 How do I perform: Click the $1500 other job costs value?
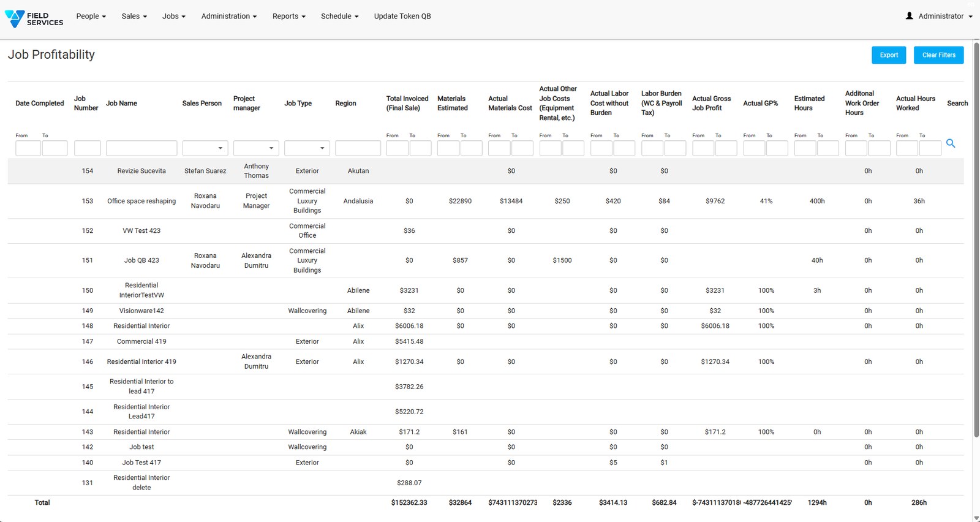click(562, 260)
